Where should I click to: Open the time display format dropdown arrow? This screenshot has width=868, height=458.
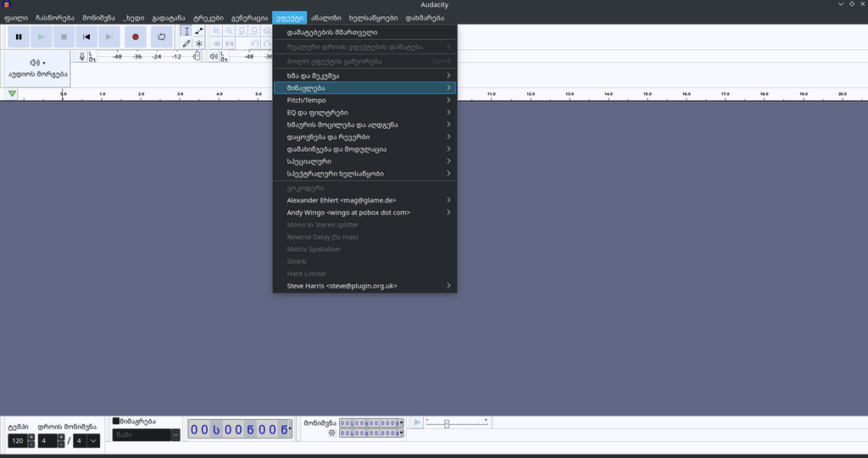tap(290, 428)
